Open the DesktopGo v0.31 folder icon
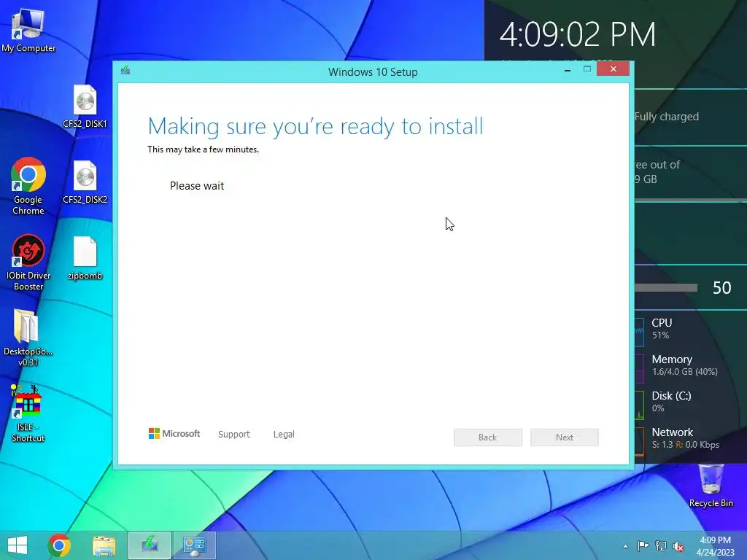This screenshot has height=560, width=747. (x=28, y=338)
